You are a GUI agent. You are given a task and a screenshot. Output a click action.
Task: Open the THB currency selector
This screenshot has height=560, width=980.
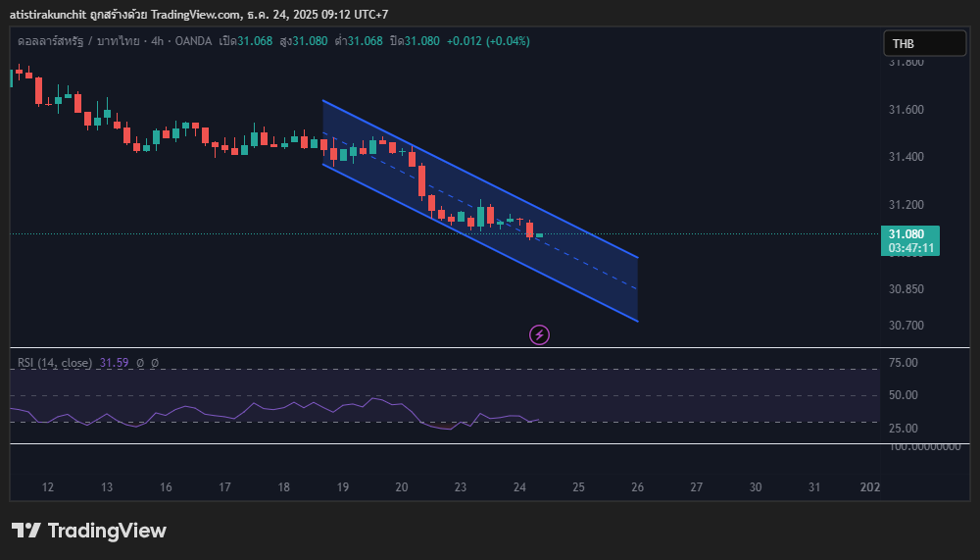coord(923,43)
